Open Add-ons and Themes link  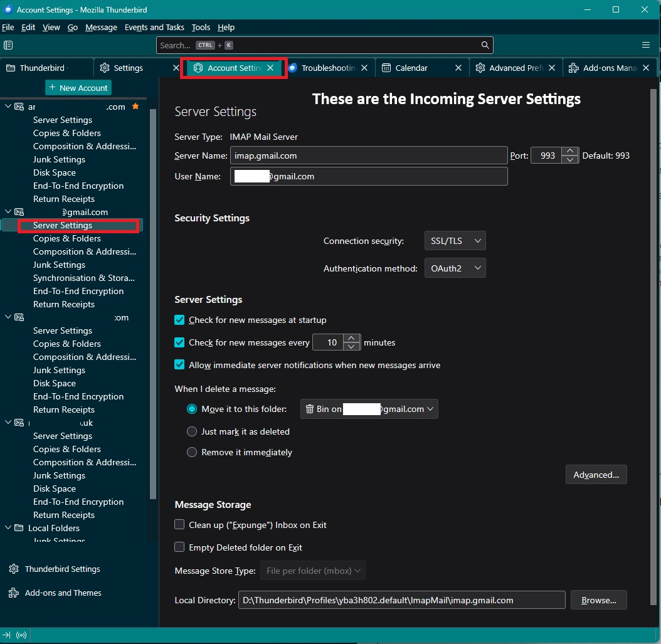pyautogui.click(x=63, y=593)
